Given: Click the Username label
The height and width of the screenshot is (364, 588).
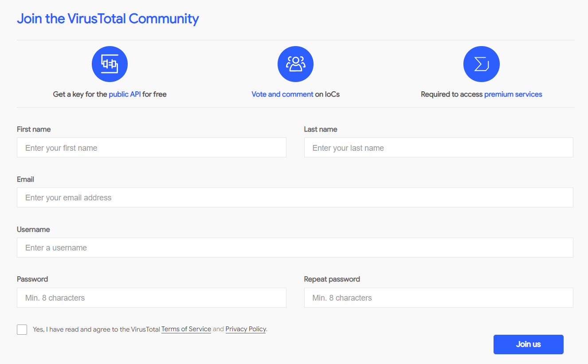Looking at the screenshot, I should click(x=33, y=230).
